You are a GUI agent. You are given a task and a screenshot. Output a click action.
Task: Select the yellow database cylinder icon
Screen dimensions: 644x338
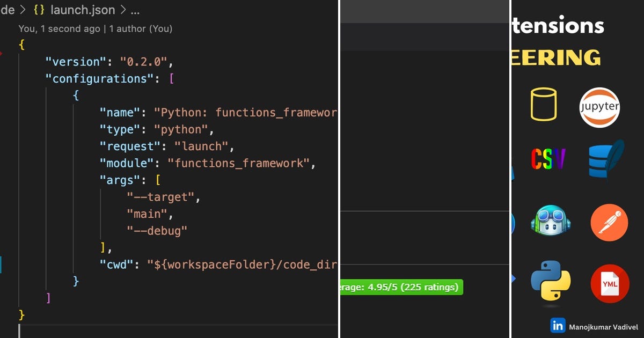(x=543, y=105)
